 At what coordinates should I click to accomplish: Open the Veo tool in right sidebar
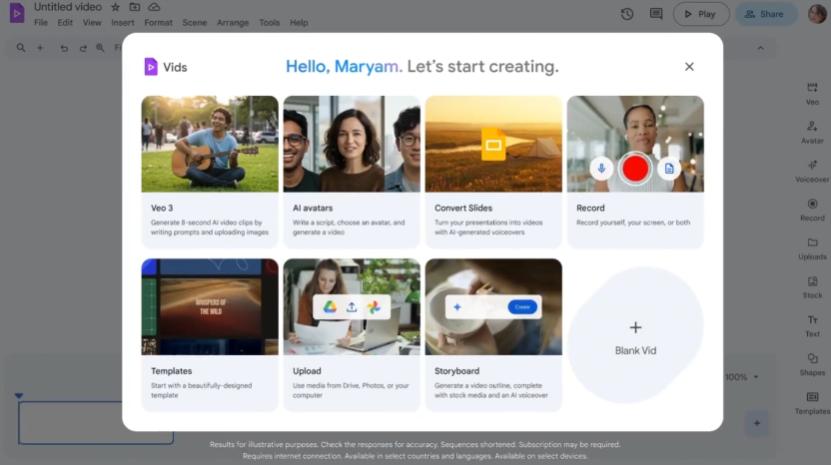coord(812,93)
